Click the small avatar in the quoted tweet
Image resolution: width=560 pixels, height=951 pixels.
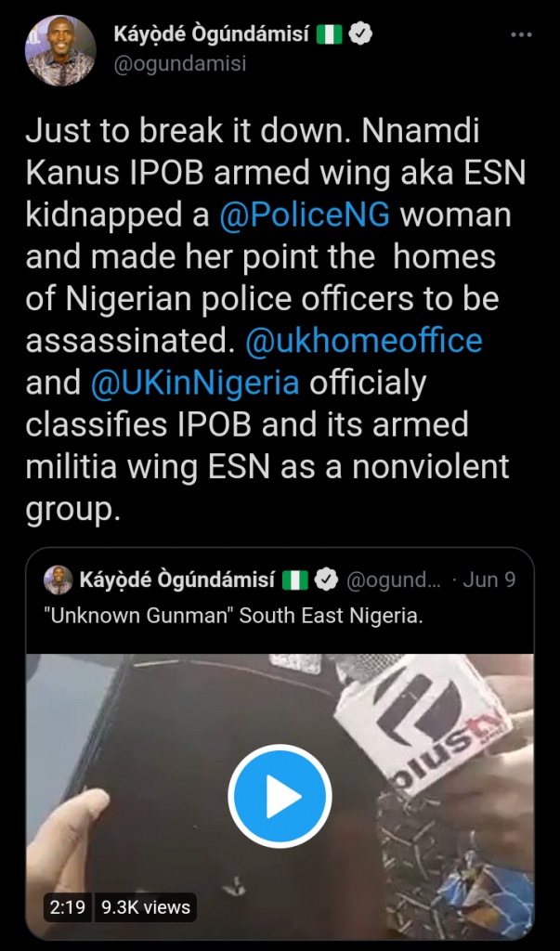59,580
